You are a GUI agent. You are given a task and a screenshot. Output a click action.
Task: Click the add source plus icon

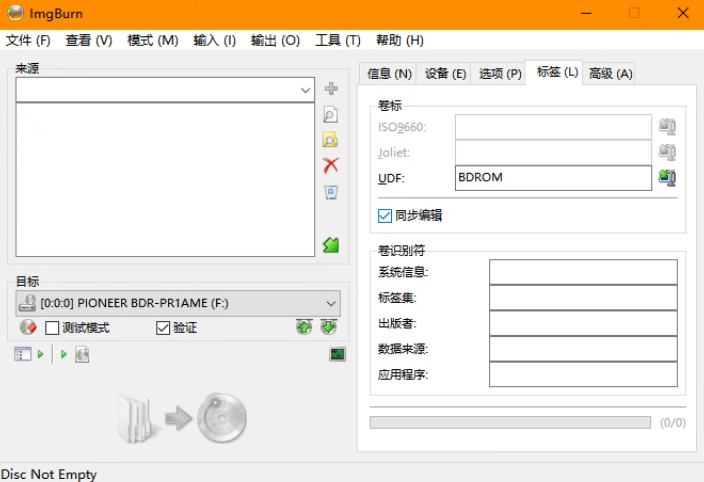331,88
